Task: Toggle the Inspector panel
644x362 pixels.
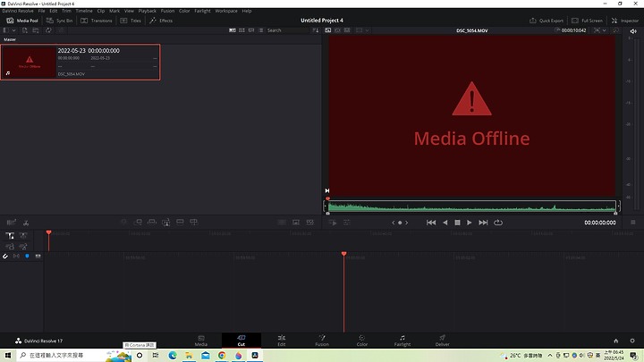Action: [624, 21]
